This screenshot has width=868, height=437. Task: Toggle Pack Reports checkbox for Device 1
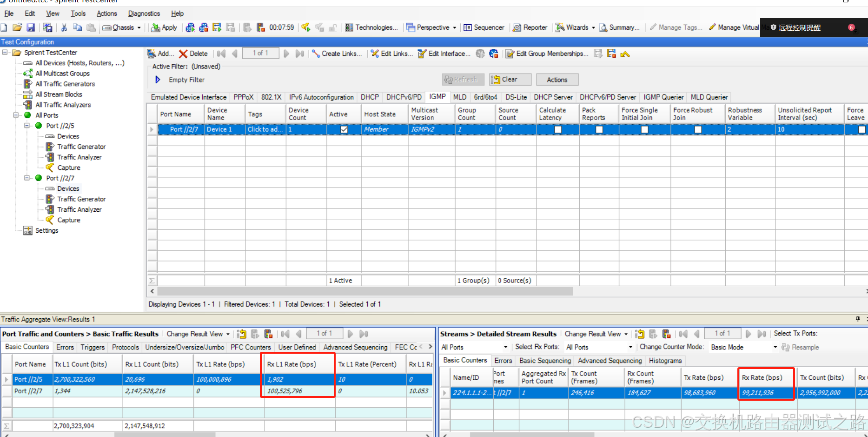599,129
